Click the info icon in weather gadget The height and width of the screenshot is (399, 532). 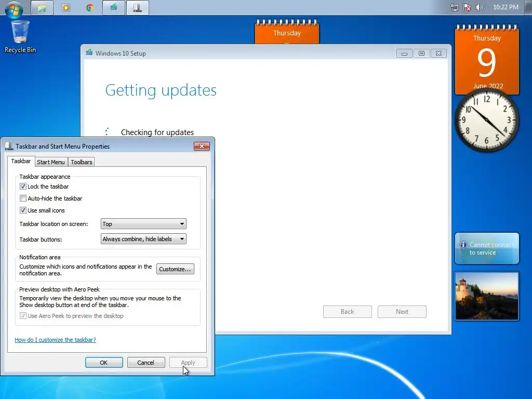[463, 245]
